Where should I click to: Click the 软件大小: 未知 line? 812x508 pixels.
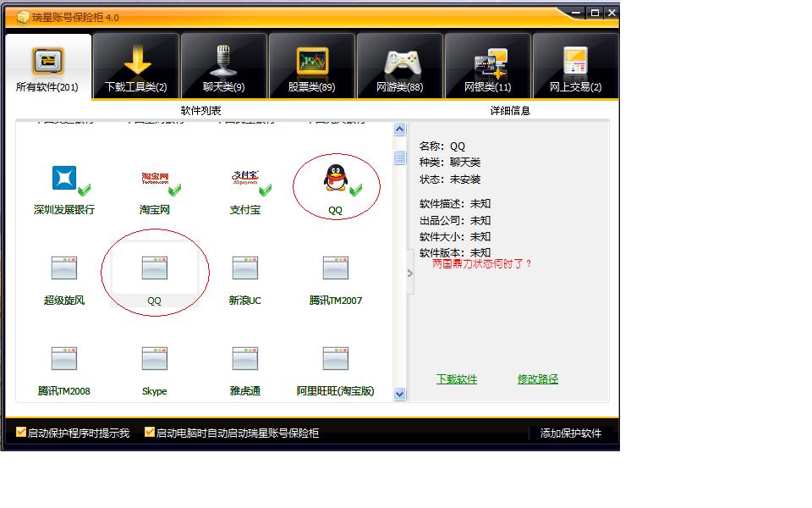[x=455, y=237]
